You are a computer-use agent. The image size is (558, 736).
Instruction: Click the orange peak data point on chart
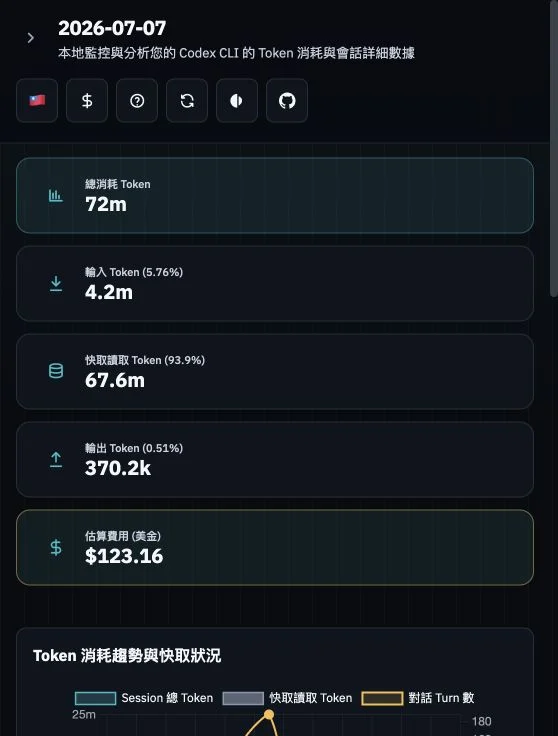click(x=269, y=714)
